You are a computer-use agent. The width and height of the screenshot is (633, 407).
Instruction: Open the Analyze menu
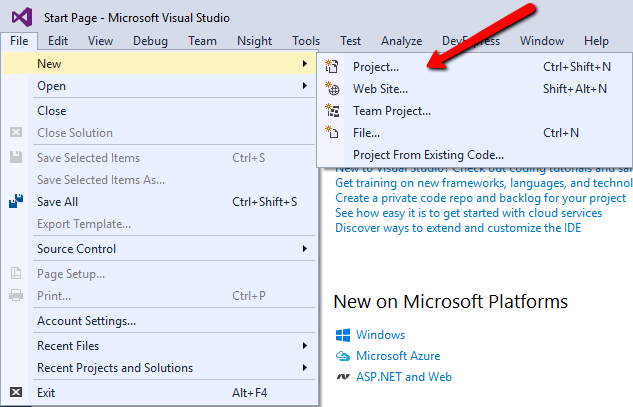[x=401, y=41]
